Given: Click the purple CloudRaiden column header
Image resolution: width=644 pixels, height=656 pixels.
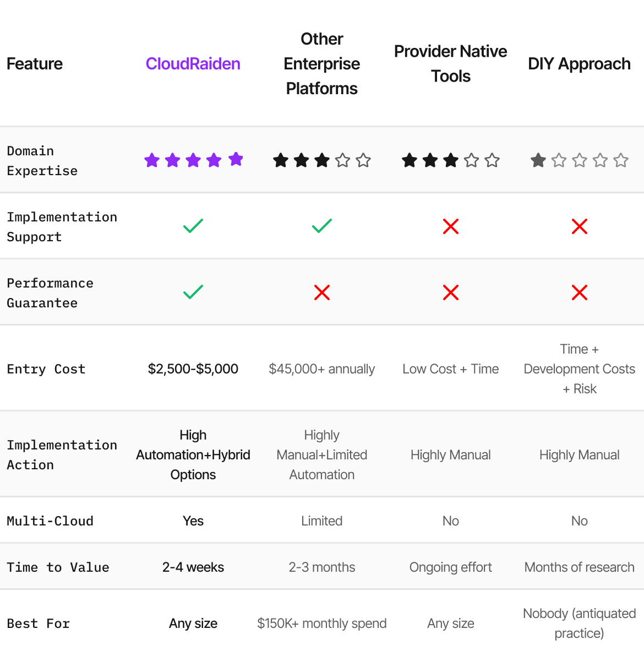Looking at the screenshot, I should pyautogui.click(x=193, y=64).
